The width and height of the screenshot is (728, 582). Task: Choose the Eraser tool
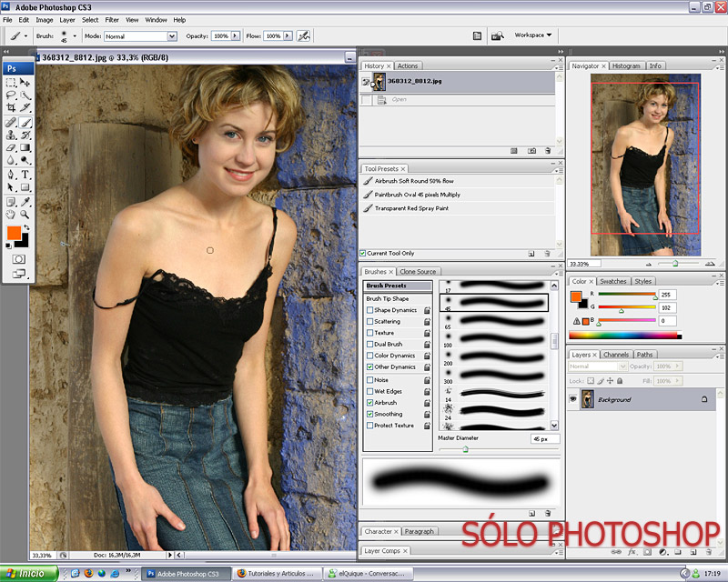click(x=11, y=147)
